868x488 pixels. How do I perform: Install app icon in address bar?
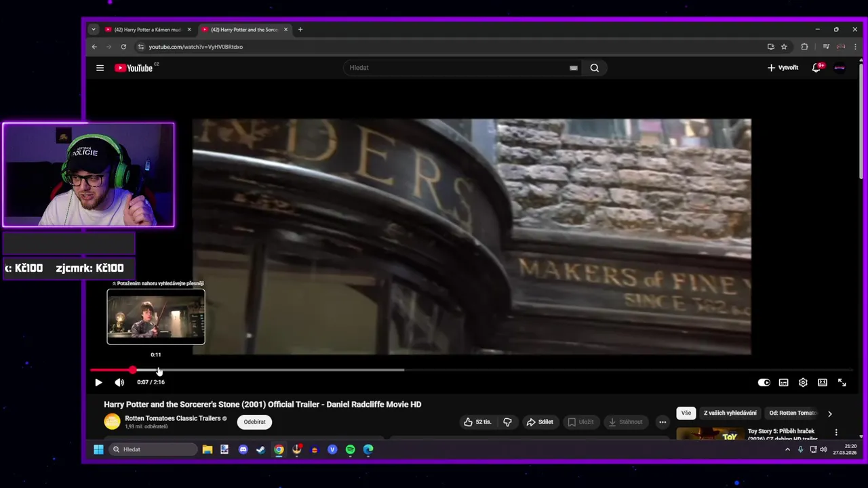[x=770, y=47]
